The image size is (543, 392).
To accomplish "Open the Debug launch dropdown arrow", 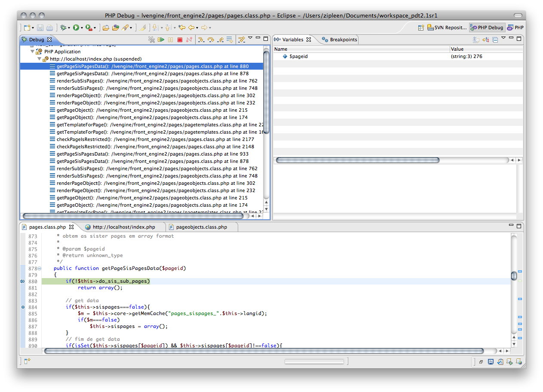I will [x=69, y=28].
